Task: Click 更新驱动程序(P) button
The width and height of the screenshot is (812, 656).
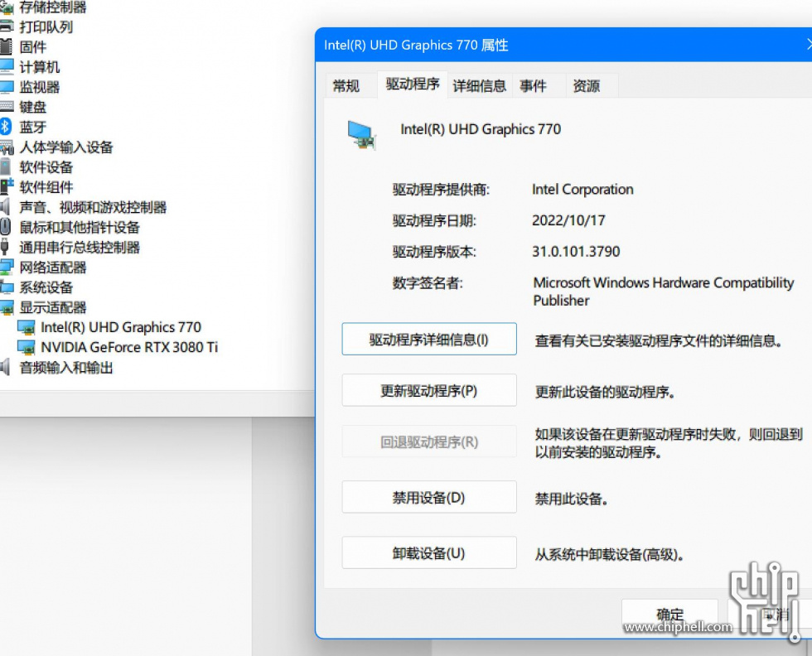Action: tap(429, 390)
